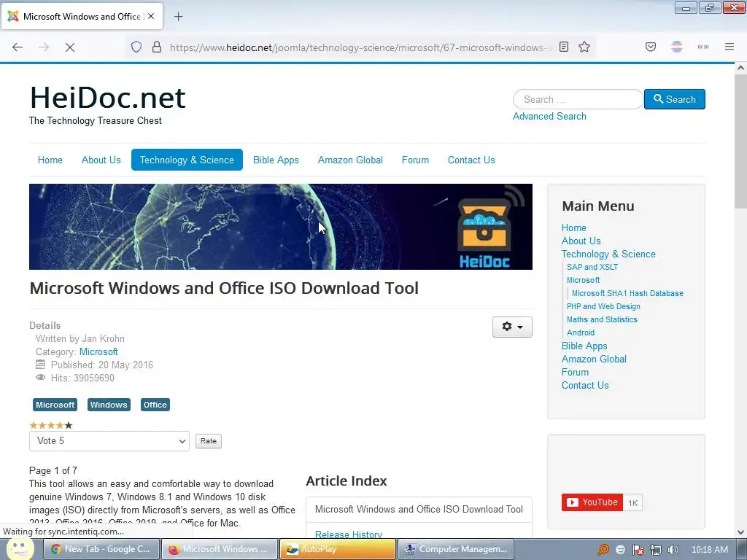Click the Office tag badge

pos(155,405)
